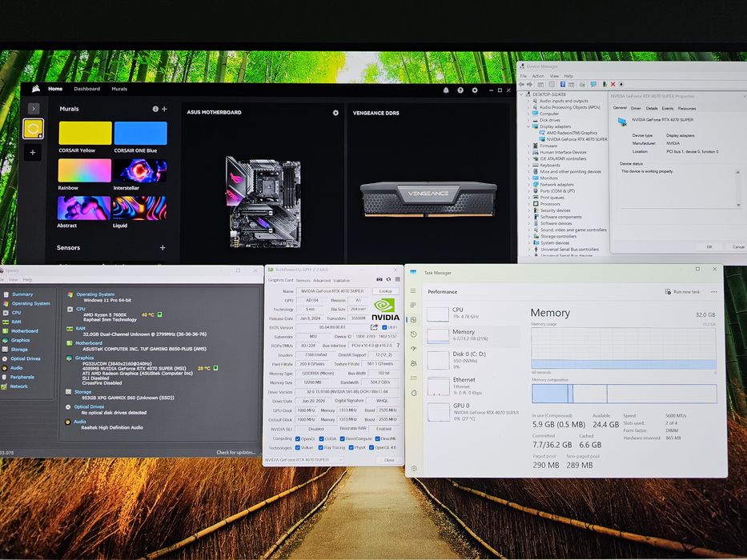Select CORSAIR Yellow mural swatch
The height and width of the screenshot is (560, 747).
[x=86, y=133]
